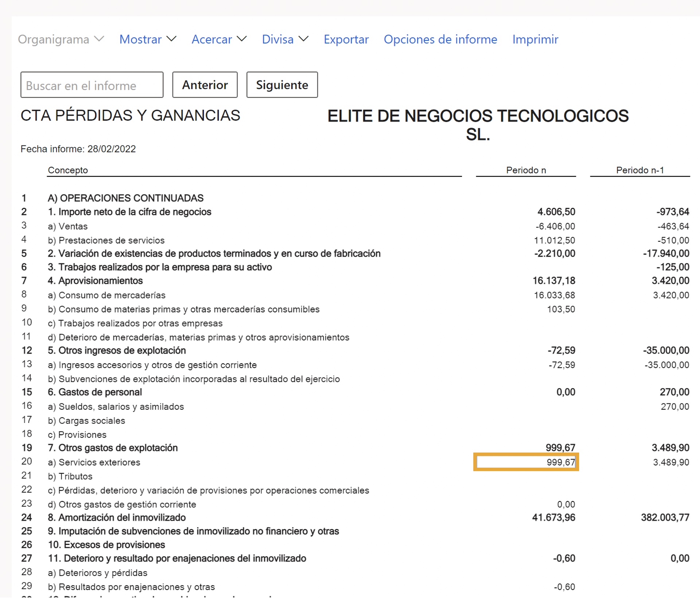Select 'b) Cargas sociales' row
The image size is (700, 598).
point(86,421)
